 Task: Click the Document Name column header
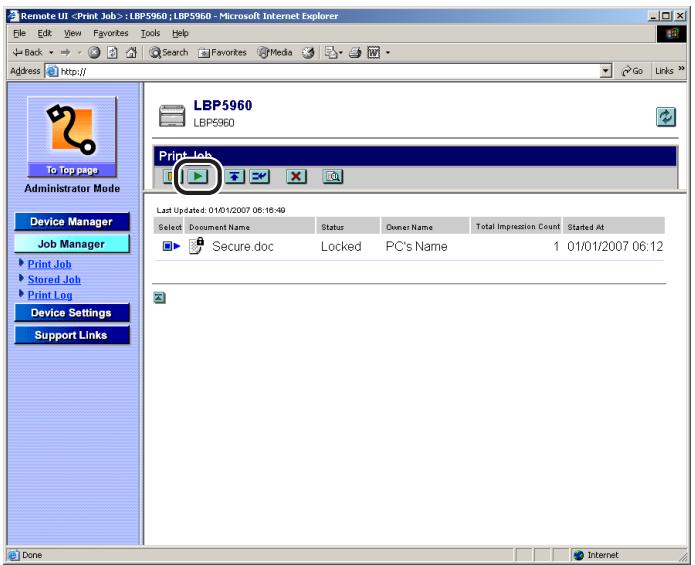249,226
